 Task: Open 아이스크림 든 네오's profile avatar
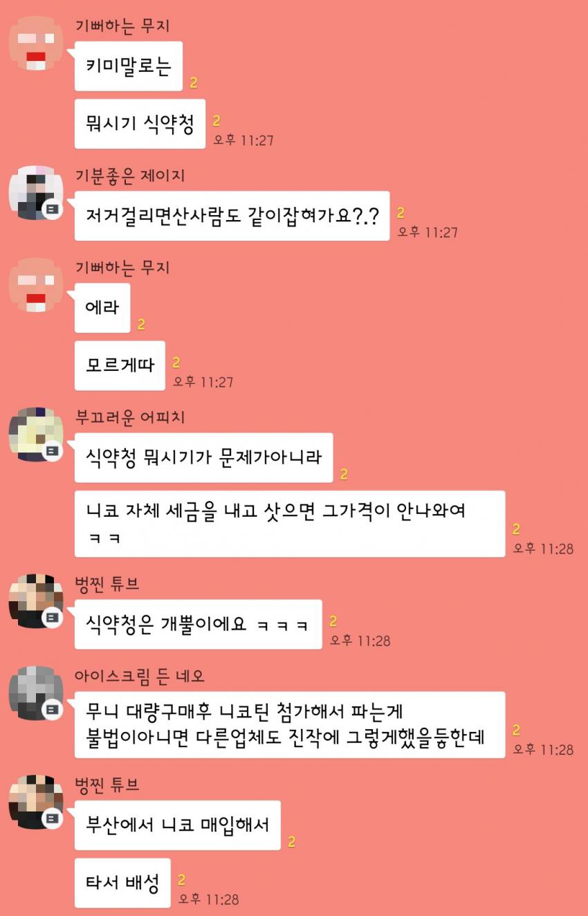click(x=36, y=693)
